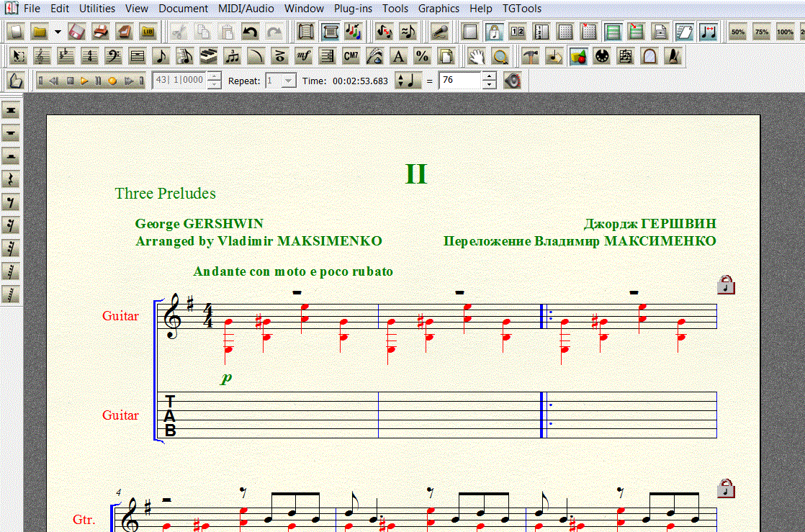The image size is (805, 532).
Task: Choose the Time Signature tool
Action: (89, 56)
